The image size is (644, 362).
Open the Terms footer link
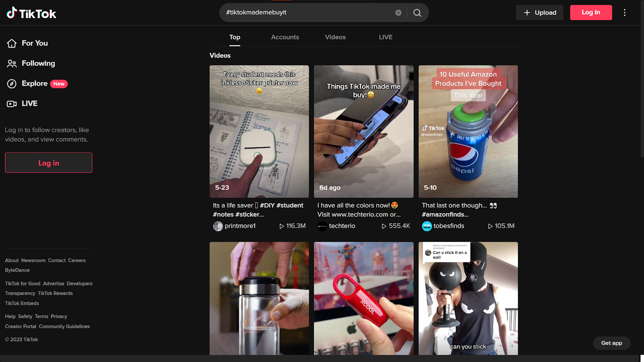(41, 317)
